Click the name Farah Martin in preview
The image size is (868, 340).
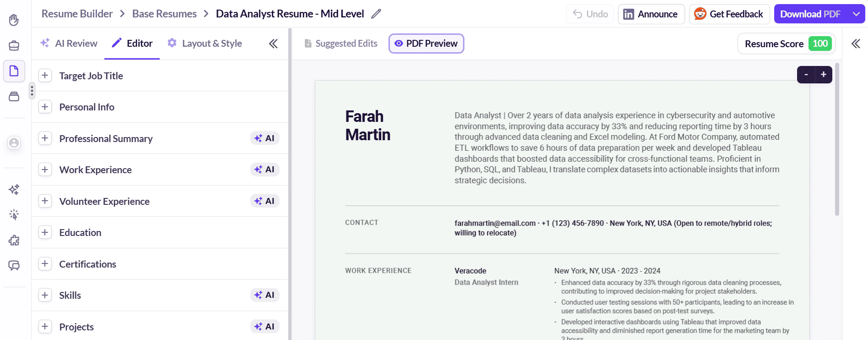(367, 126)
